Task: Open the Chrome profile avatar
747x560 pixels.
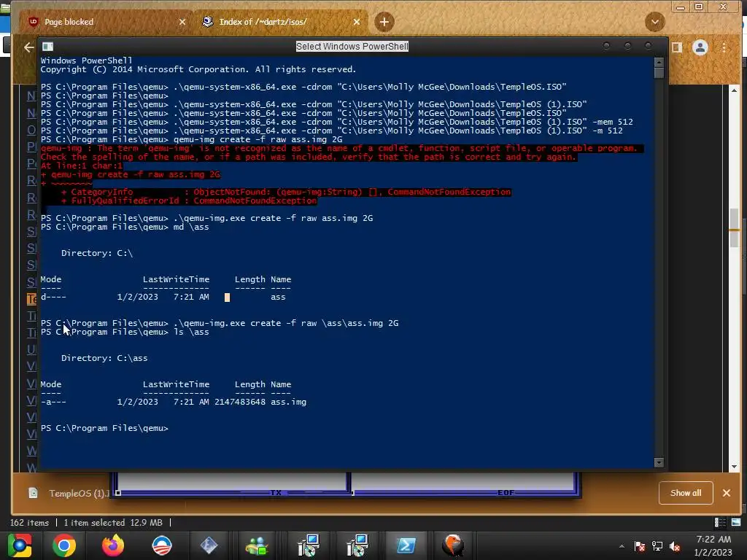Action: 700,47
